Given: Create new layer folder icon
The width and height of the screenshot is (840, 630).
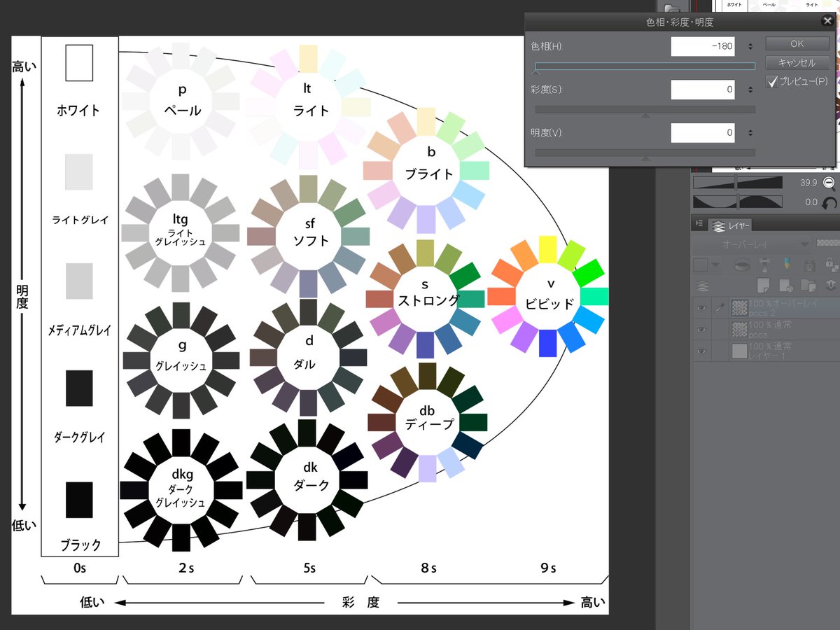Looking at the screenshot, I should 808,285.
